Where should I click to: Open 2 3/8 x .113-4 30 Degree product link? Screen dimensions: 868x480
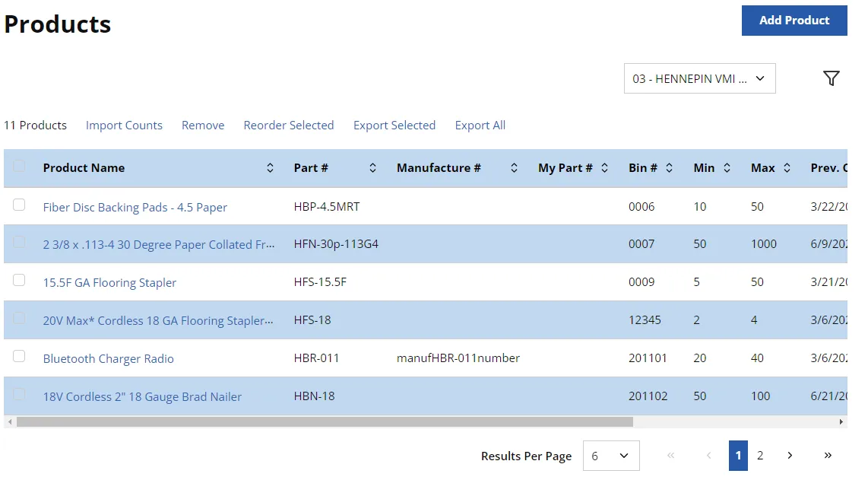pos(159,244)
